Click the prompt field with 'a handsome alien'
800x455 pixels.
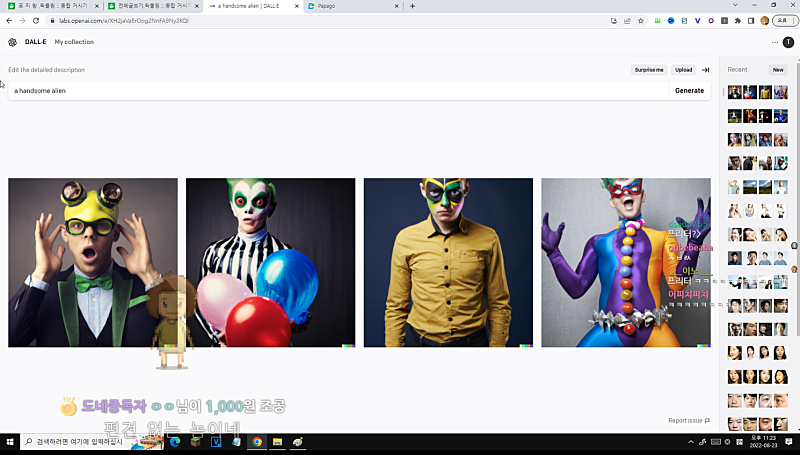[338, 91]
